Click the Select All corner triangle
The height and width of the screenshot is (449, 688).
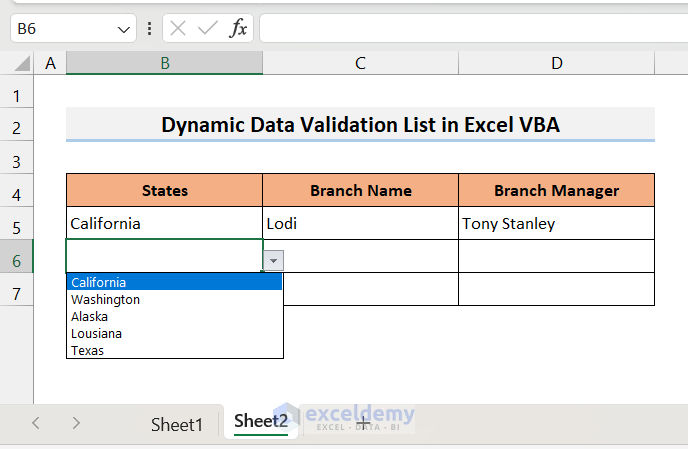point(20,64)
